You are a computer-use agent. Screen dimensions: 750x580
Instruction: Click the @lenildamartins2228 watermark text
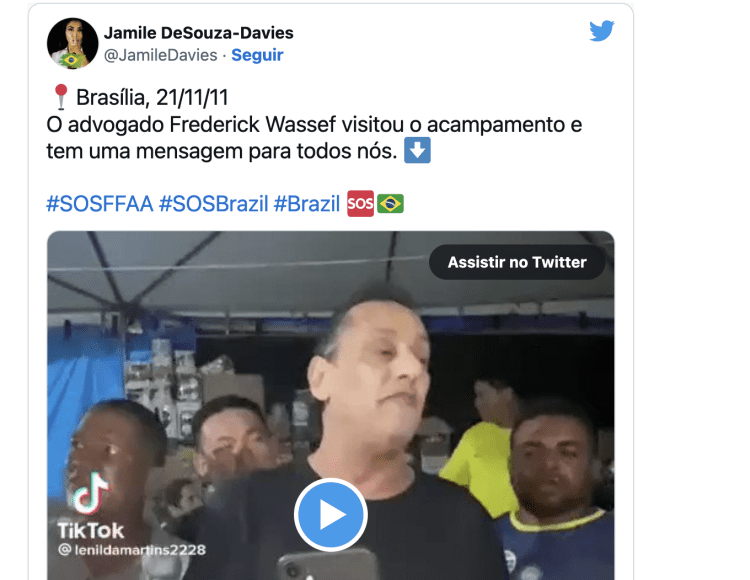132,550
